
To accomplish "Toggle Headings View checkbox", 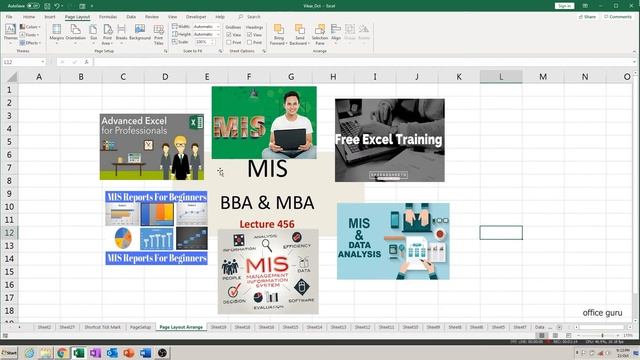I will [x=249, y=35].
